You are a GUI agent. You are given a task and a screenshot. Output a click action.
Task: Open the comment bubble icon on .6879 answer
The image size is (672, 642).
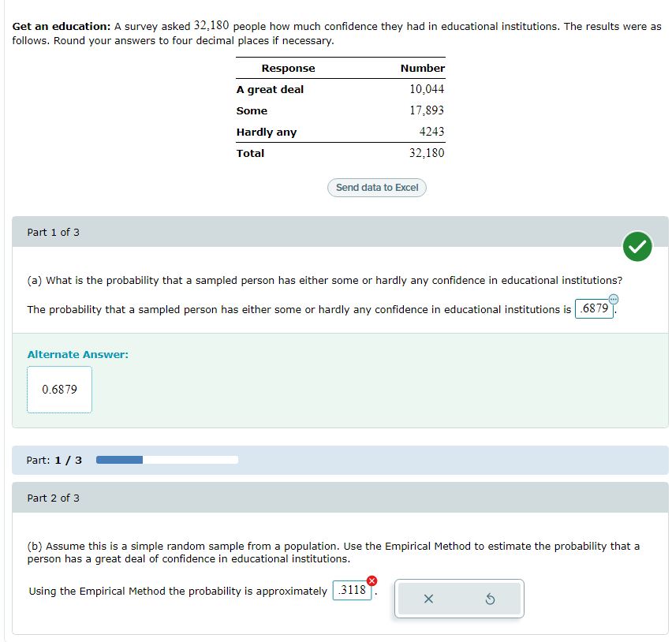[614, 299]
